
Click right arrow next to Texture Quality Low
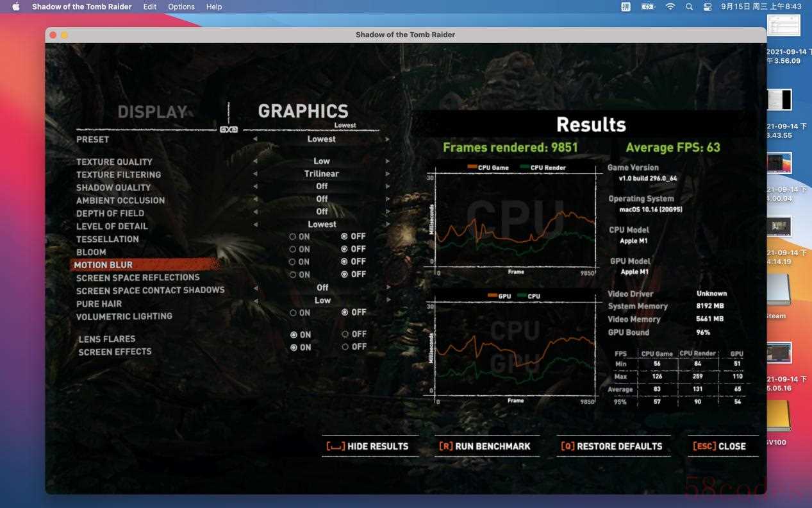[x=388, y=162]
